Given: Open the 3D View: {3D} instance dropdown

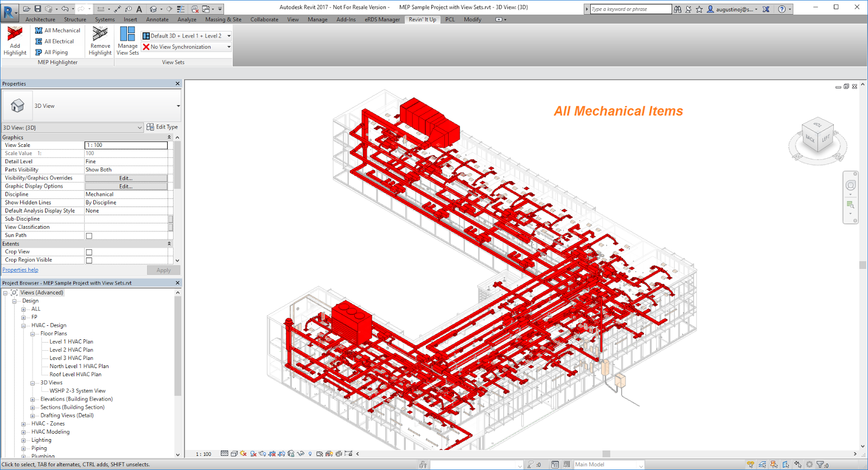Looking at the screenshot, I should [x=73, y=127].
